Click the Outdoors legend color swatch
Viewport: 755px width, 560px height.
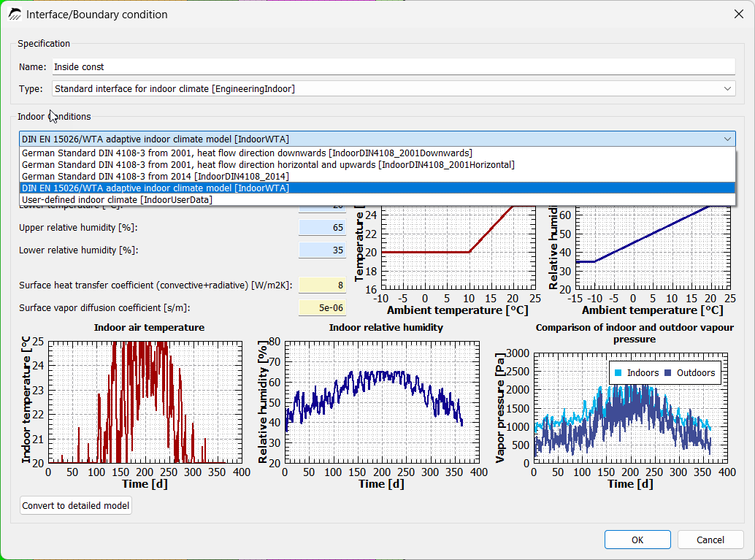[x=668, y=372]
